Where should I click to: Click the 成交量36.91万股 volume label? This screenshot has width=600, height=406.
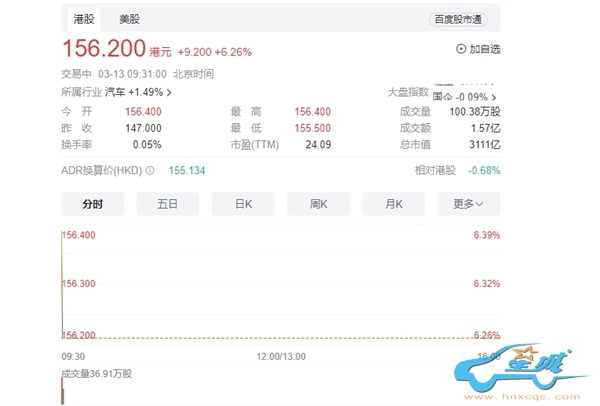tap(97, 374)
